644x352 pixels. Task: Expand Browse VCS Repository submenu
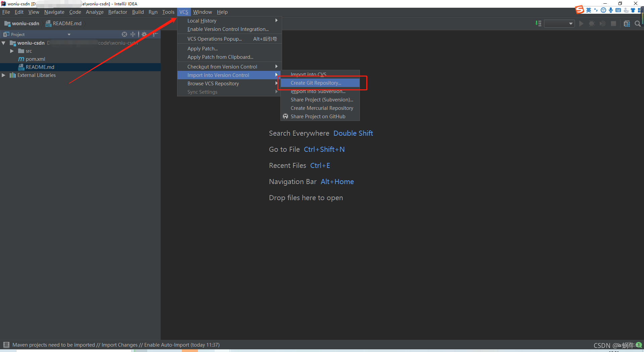tap(229, 84)
